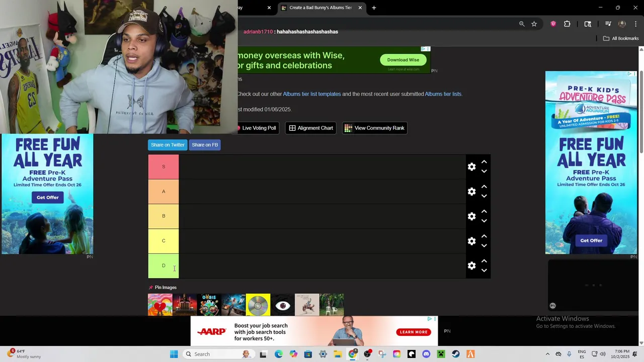Open the media controls music icon
This screenshot has height=362, width=644.
point(608,24)
